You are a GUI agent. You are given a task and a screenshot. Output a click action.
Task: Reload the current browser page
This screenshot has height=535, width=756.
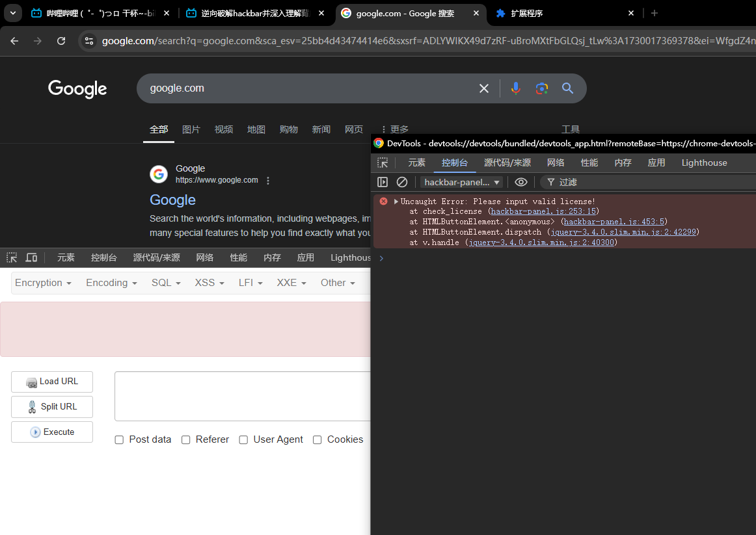click(61, 41)
